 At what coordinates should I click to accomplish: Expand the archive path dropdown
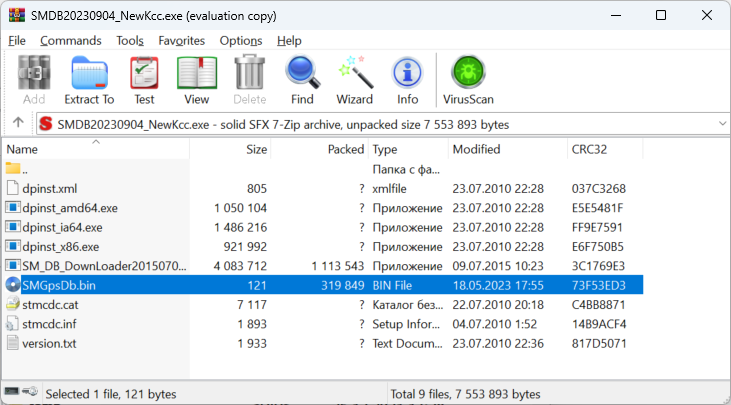tap(722, 124)
